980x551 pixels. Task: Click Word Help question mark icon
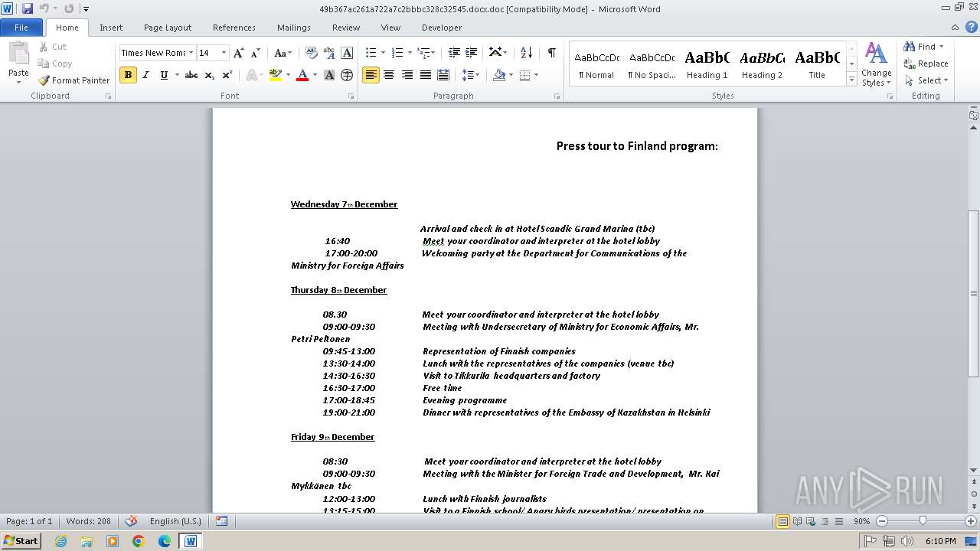coord(972,28)
